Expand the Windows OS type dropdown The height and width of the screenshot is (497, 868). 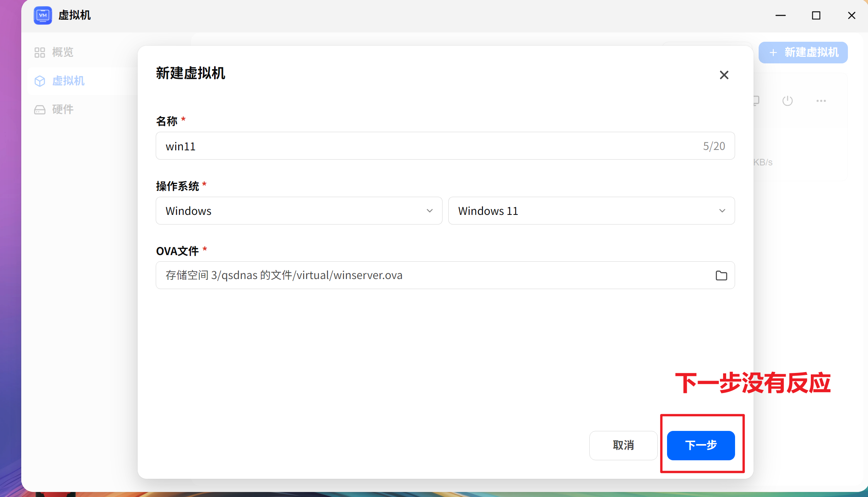click(x=299, y=211)
